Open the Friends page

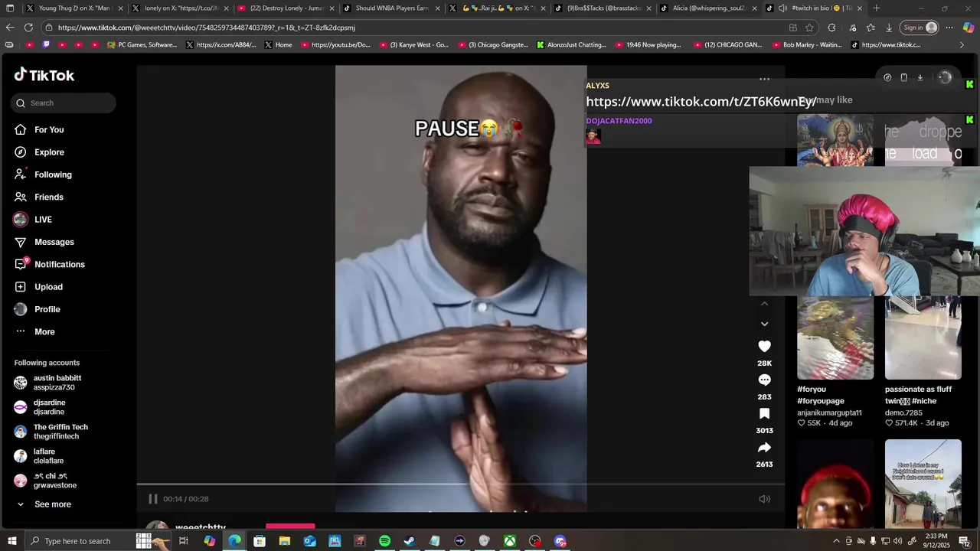click(x=48, y=197)
